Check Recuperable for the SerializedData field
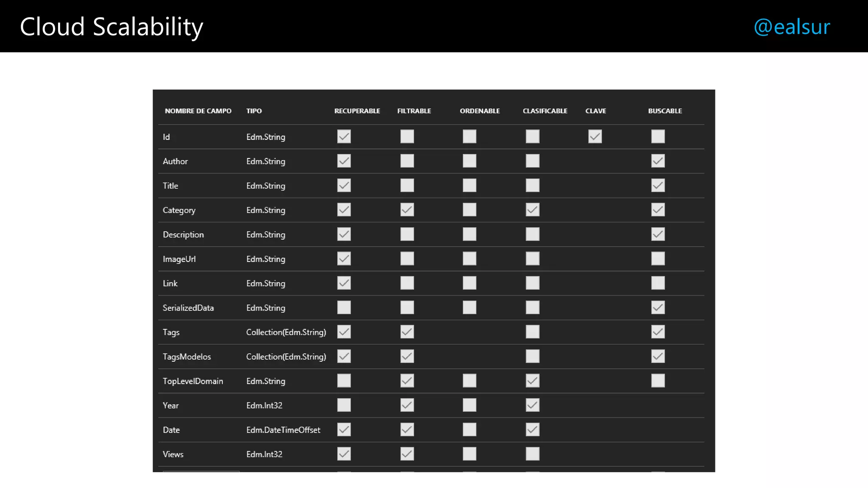This screenshot has width=868, height=488. [344, 308]
